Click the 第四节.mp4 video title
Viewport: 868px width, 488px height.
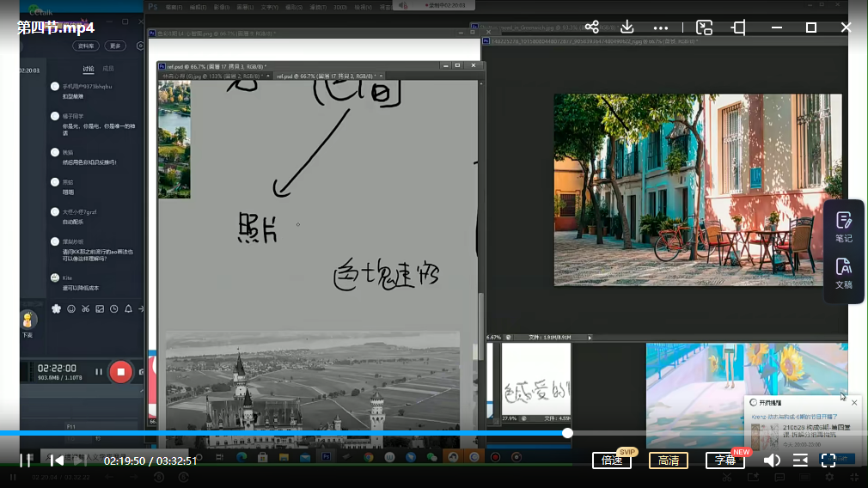click(x=55, y=27)
